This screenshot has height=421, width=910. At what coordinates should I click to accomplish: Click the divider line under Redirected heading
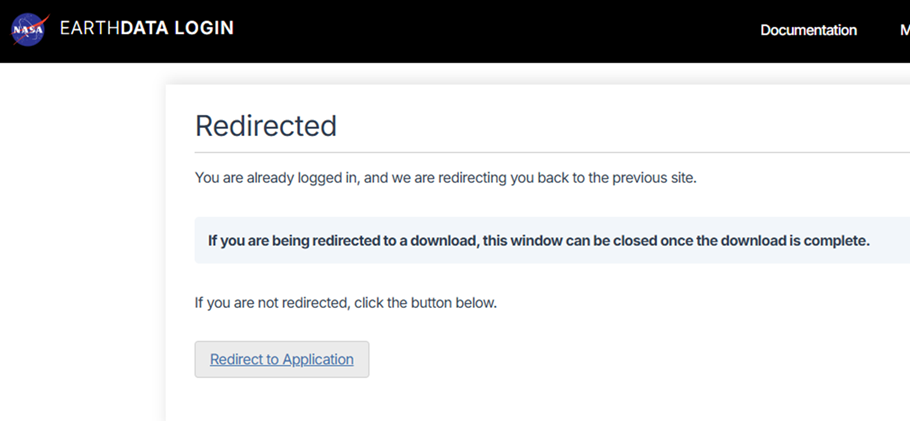tap(552, 153)
